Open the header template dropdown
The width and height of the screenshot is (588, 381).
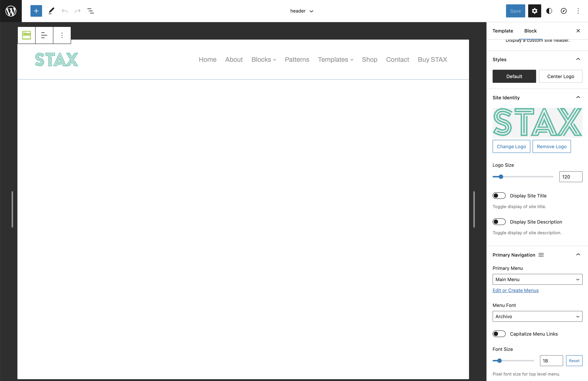click(x=302, y=11)
